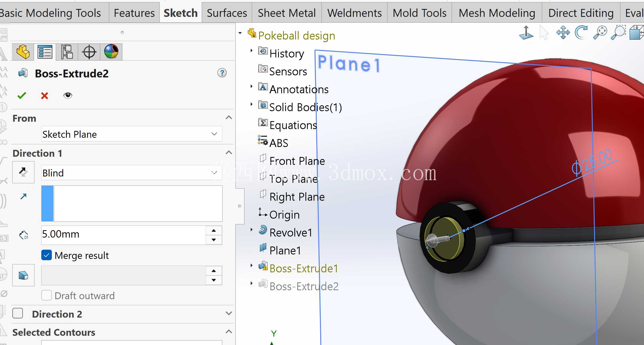Switch to the Mold Tools tab

click(x=420, y=13)
